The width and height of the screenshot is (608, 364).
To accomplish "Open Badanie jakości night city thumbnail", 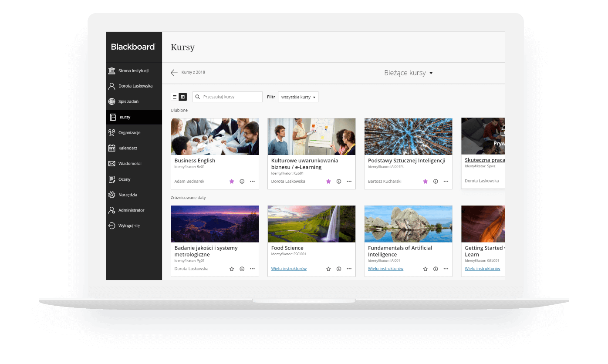I will coord(215,224).
